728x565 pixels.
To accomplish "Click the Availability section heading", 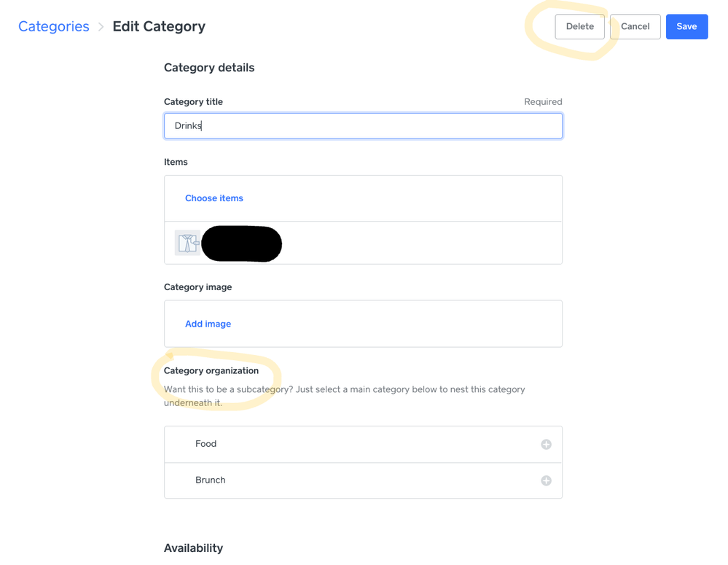I will coord(193,548).
